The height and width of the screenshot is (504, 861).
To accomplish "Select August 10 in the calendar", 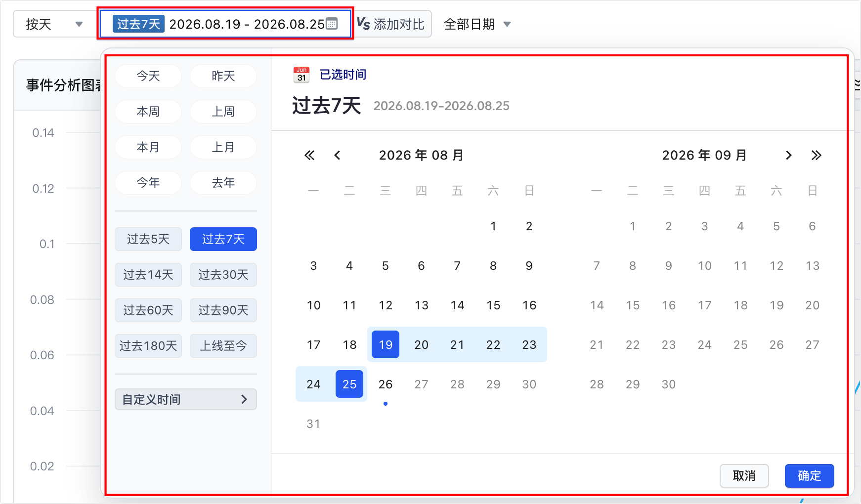I will [x=314, y=305].
